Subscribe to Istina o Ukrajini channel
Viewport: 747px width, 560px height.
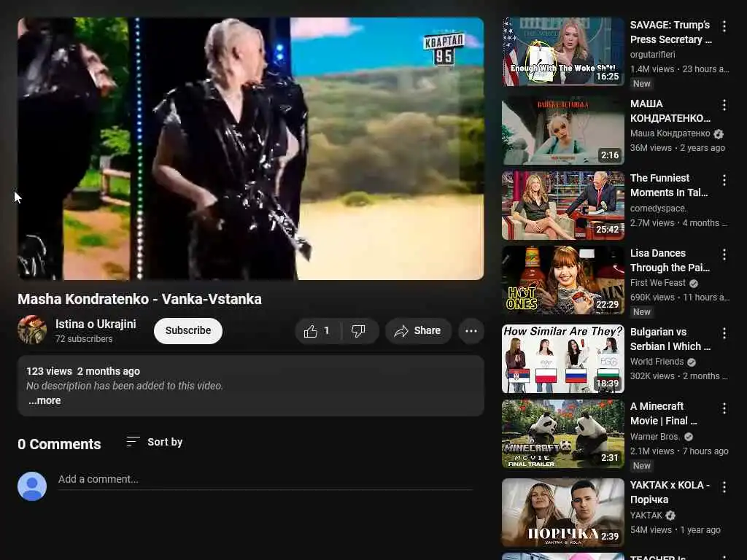point(188,331)
